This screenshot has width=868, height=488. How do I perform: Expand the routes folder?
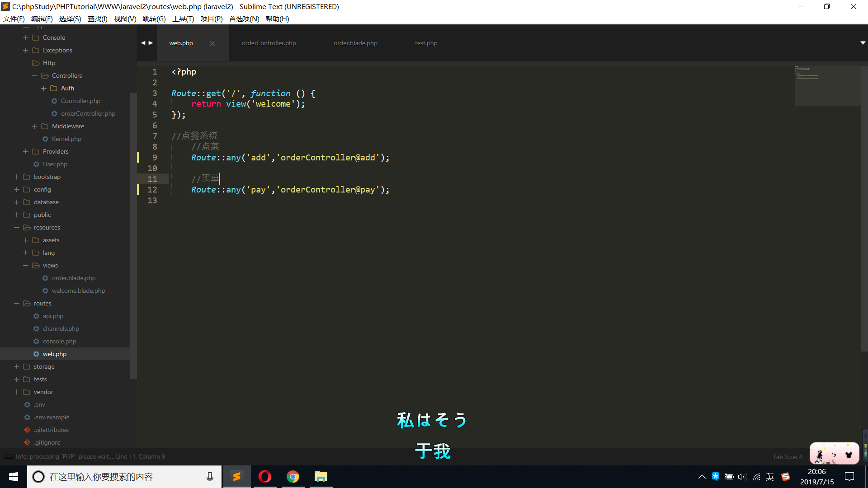pyautogui.click(x=16, y=303)
